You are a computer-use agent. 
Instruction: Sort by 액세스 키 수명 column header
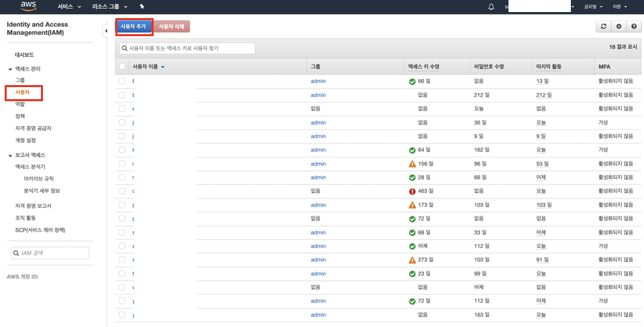[423, 67]
